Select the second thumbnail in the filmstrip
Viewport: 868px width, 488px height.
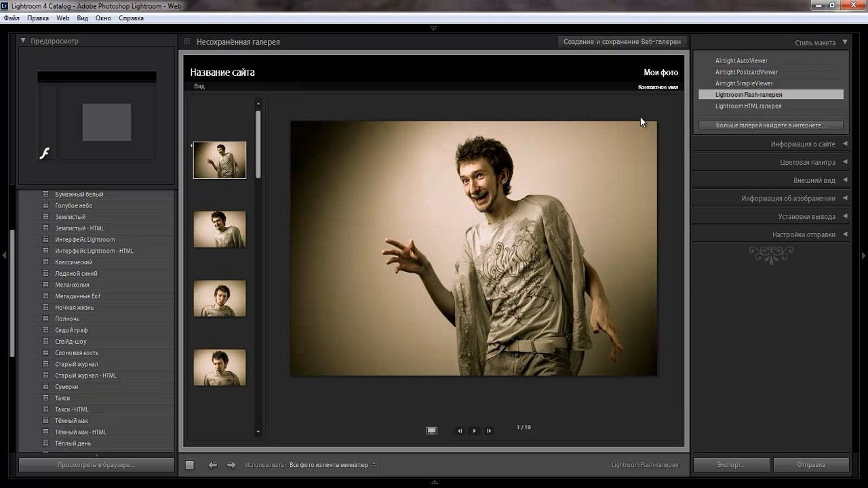(220, 229)
